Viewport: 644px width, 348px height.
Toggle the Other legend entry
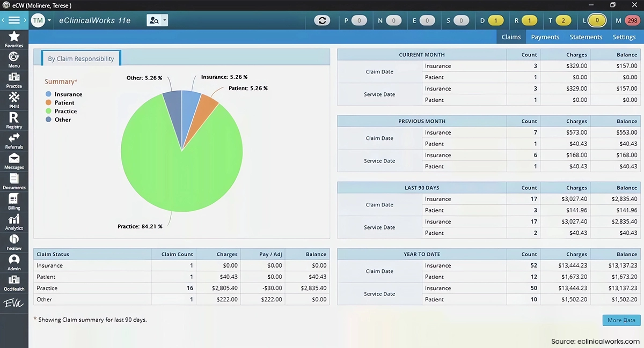coord(58,120)
